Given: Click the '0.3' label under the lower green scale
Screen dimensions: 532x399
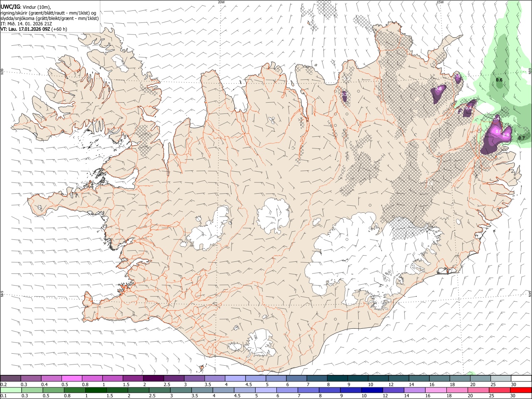Looking at the screenshot, I should pyautogui.click(x=25, y=396).
